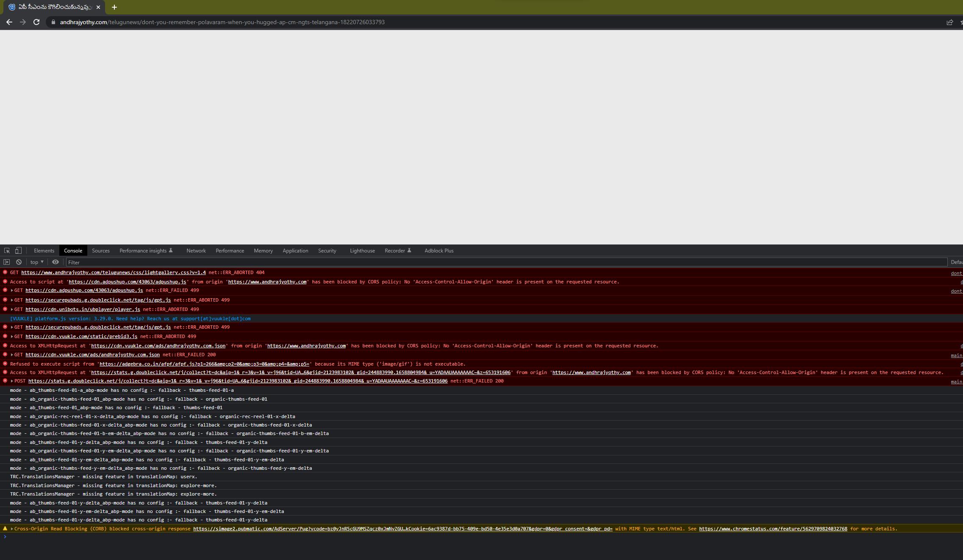Open the Lighthouse panel
The image size is (963, 560).
pyautogui.click(x=362, y=250)
